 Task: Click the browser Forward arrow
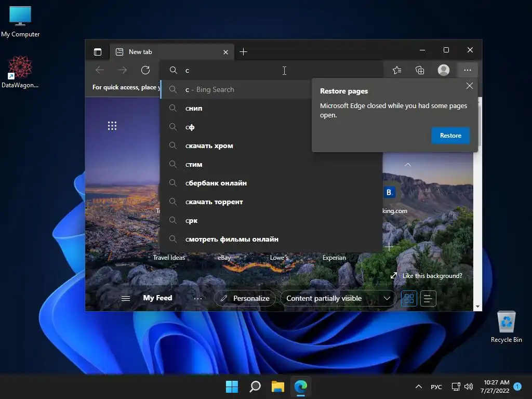tap(123, 70)
